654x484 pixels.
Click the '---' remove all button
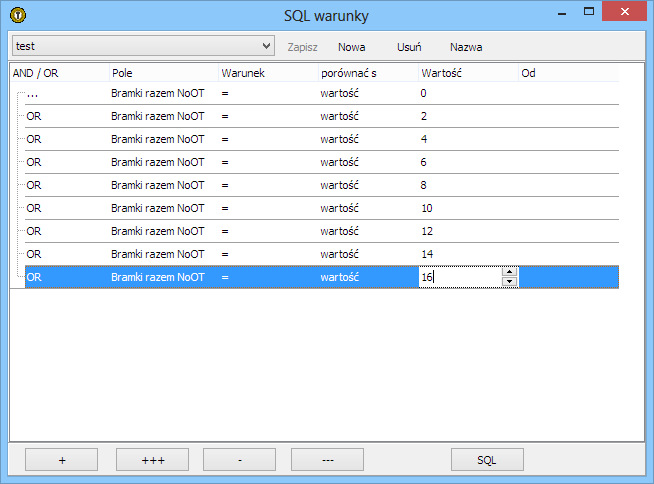(327, 460)
